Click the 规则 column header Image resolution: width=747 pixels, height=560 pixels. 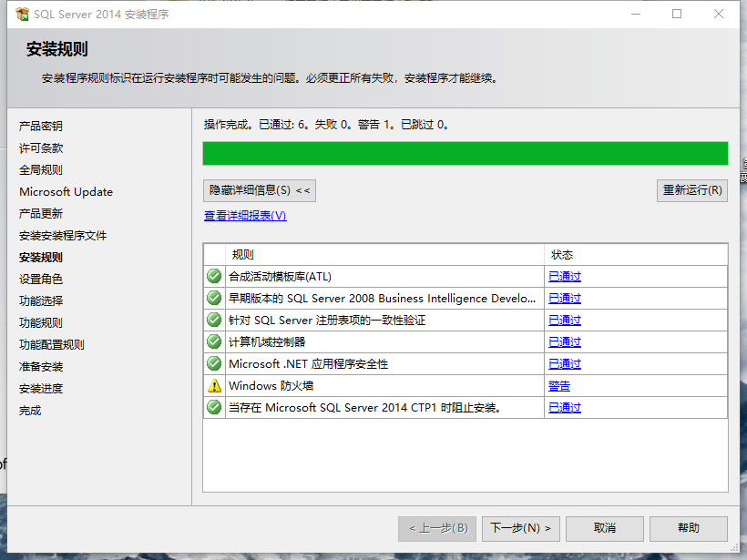pos(384,255)
